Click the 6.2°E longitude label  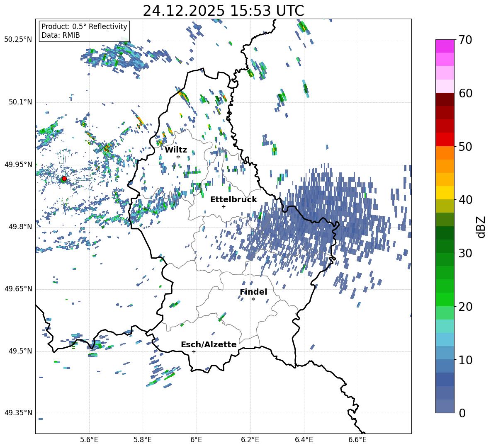(x=250, y=440)
